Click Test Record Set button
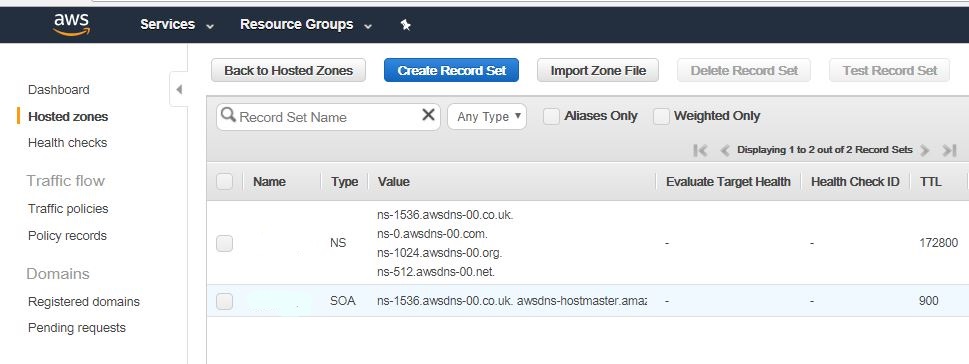 click(x=889, y=70)
